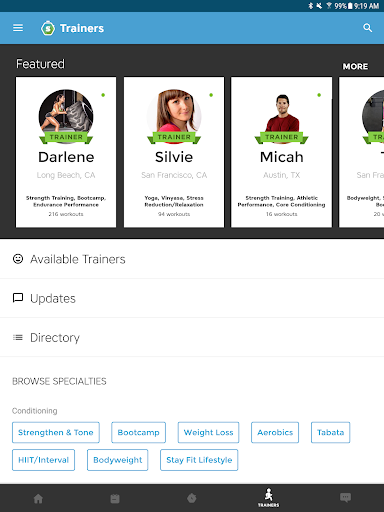Image resolution: width=384 pixels, height=512 pixels.
Task: Open the calendar tab icon
Action: [x=115, y=499]
